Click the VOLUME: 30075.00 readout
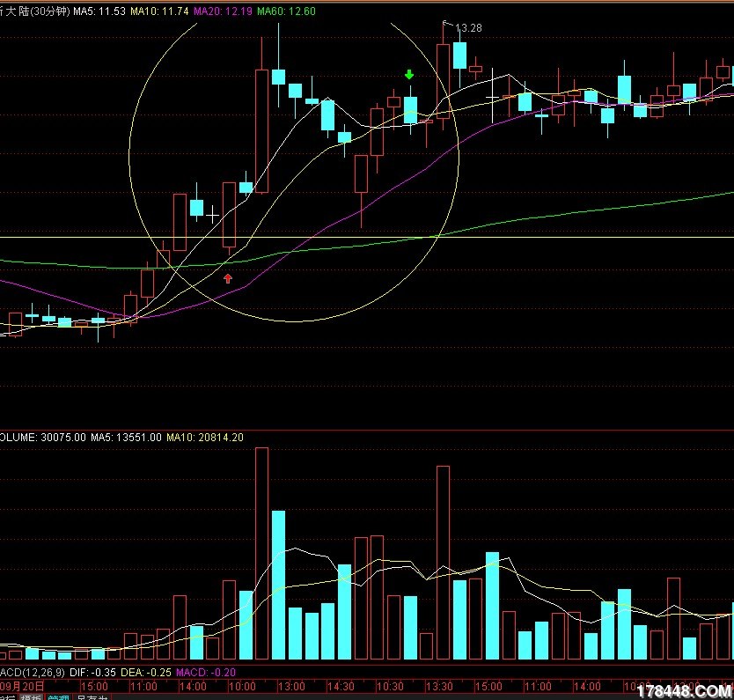The image size is (734, 700). [43, 438]
